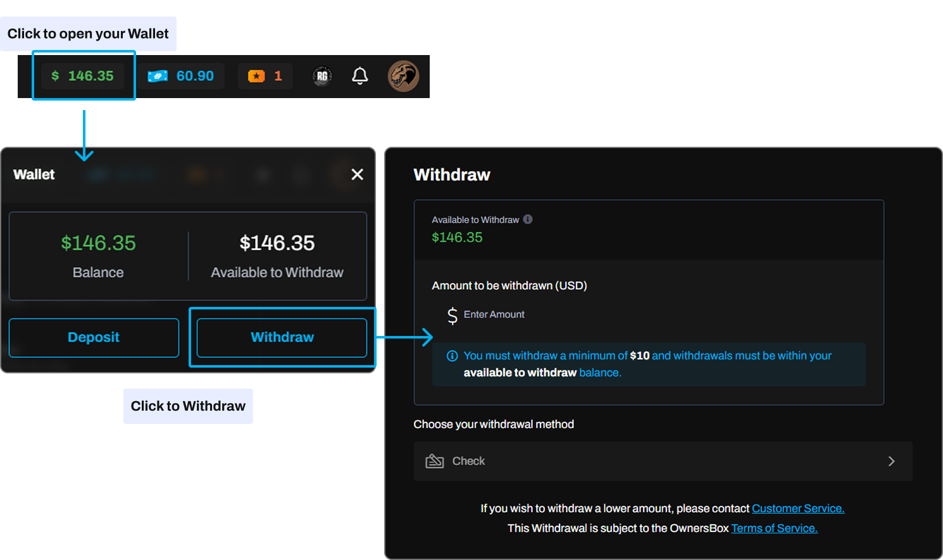Click the green $146.35 Balance in Wallet
The width and height of the screenshot is (943, 560).
98,243
